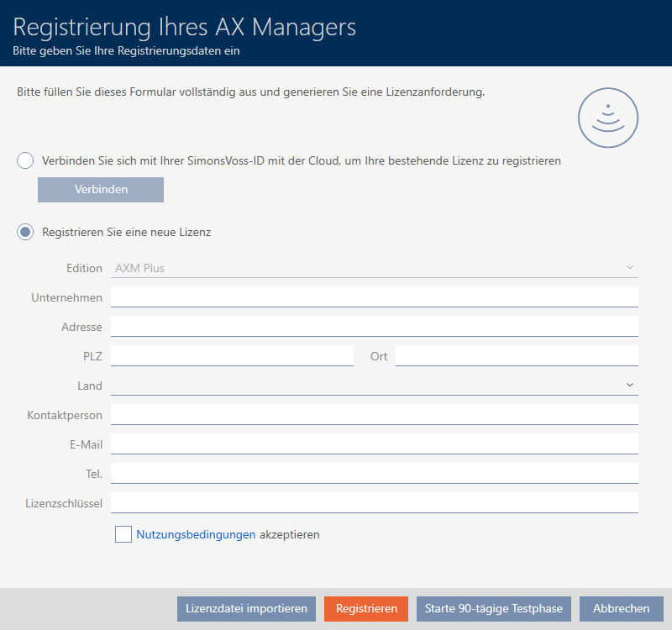Select the PLZ postal code field
Viewport: 672px width, 630px height.
pos(232,356)
